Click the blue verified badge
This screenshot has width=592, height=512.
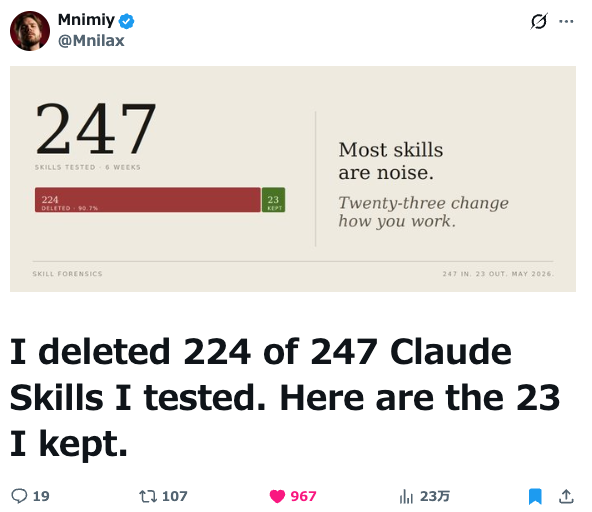[x=126, y=21]
